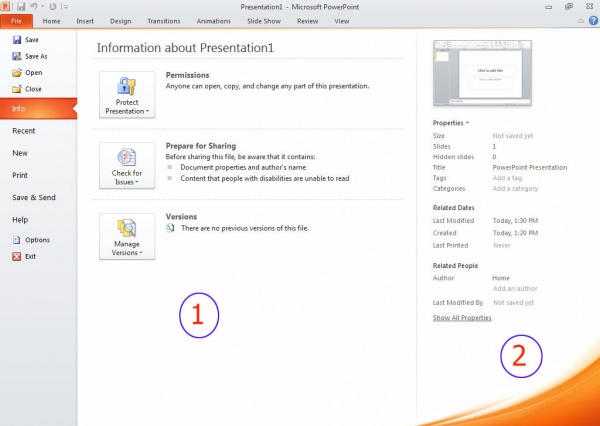Click the 'Add a category' field
The width and height of the screenshot is (600, 426).
click(515, 189)
